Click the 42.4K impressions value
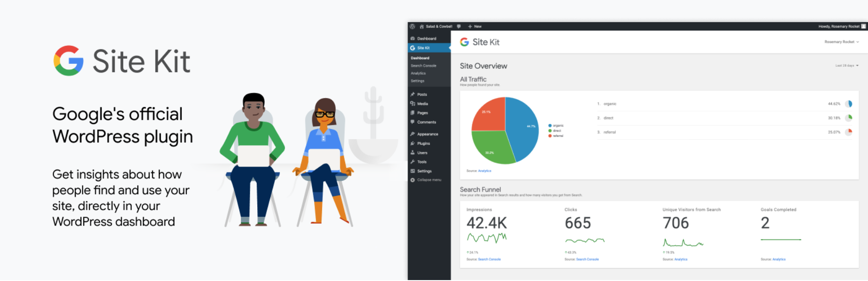The height and width of the screenshot is (281, 868). (x=487, y=223)
